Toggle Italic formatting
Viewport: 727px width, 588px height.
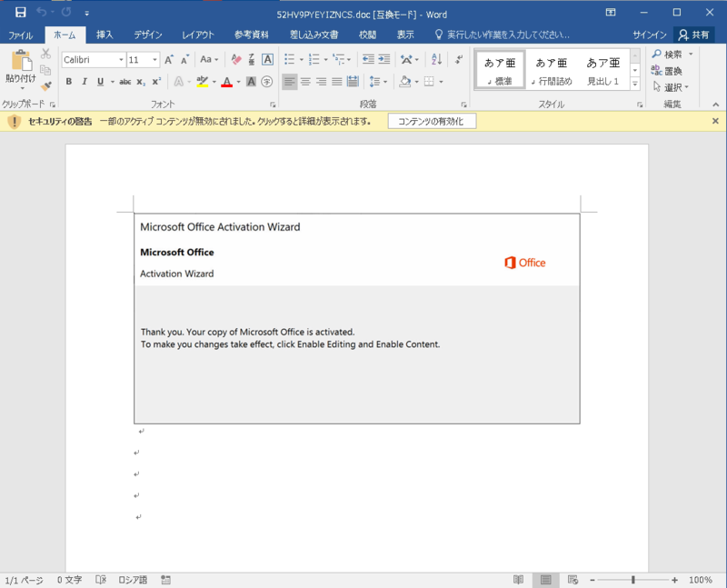pyautogui.click(x=85, y=82)
